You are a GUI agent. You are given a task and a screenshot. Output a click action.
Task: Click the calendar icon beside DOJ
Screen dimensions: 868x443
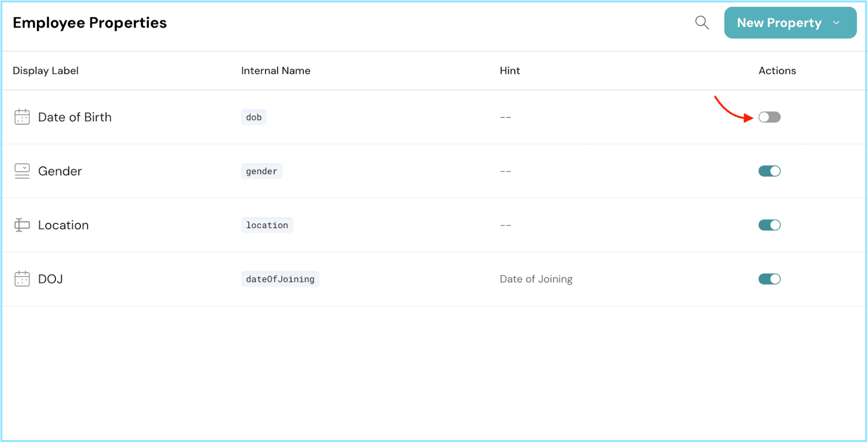pyautogui.click(x=22, y=279)
